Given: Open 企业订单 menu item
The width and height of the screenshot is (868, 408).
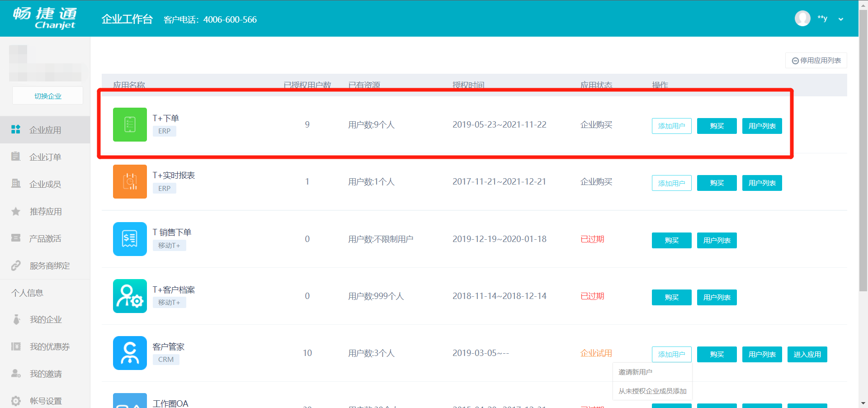Looking at the screenshot, I should 45,157.
